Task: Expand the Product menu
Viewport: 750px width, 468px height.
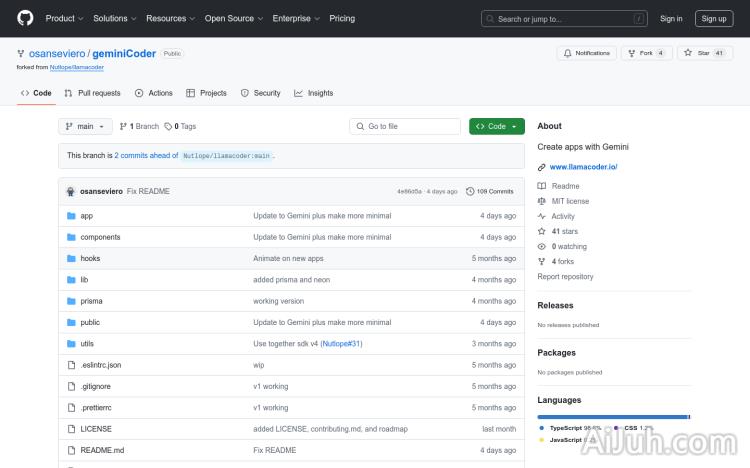Action: click(x=64, y=18)
